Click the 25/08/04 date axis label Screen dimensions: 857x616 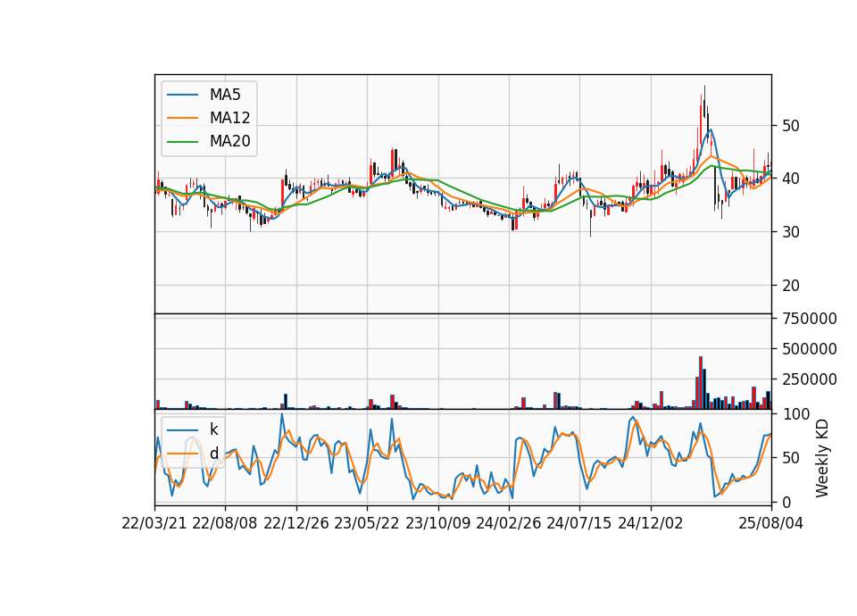tap(770, 523)
